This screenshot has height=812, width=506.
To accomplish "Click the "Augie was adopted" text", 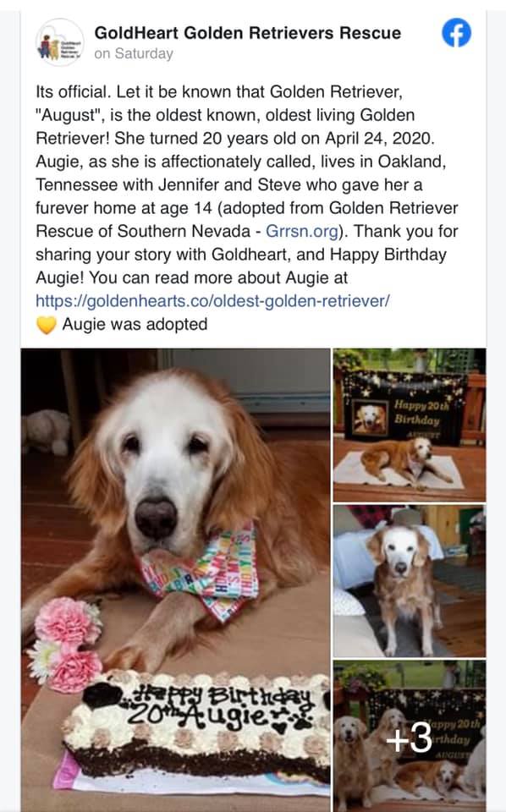I will (x=135, y=324).
